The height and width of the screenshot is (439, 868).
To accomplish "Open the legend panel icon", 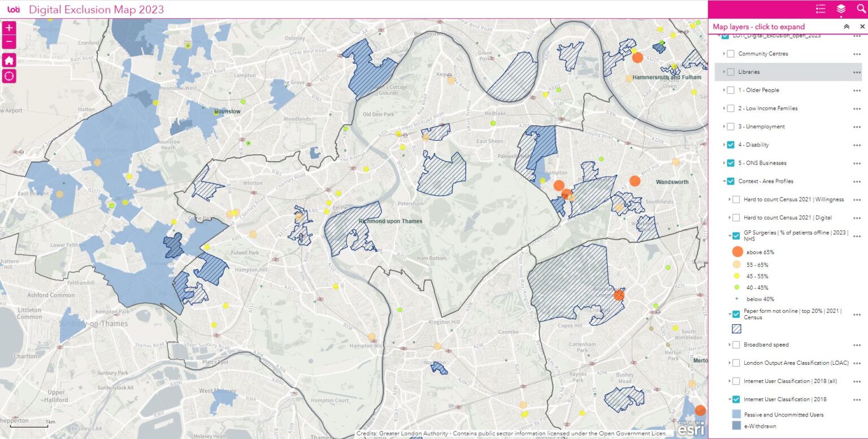I will pos(821,9).
